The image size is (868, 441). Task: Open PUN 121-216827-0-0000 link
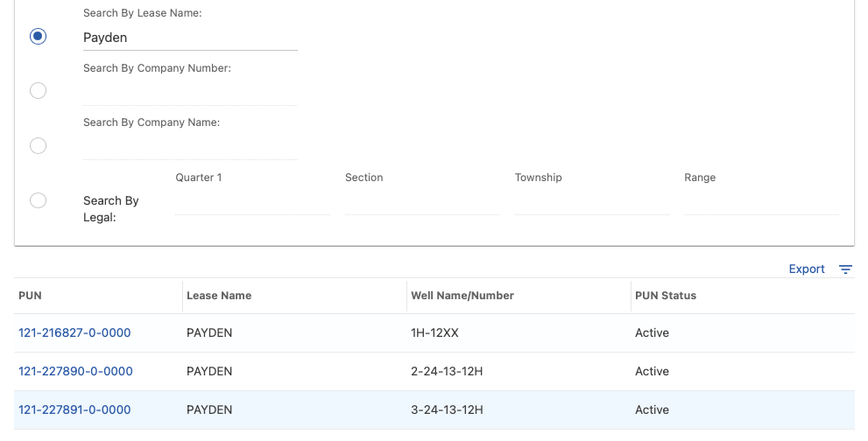coord(74,332)
